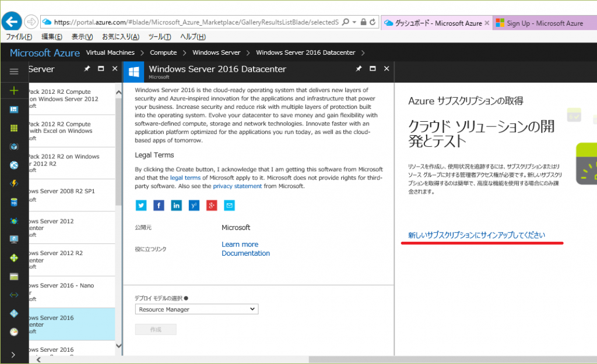The width and height of the screenshot is (597, 364).
Task: Open the 編集(E) menu
Action: [52, 37]
